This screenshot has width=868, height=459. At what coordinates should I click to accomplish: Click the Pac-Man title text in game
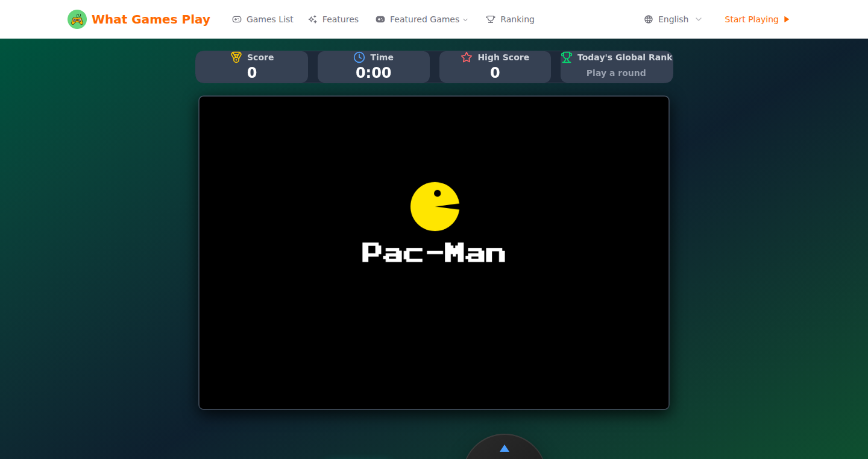tap(433, 252)
